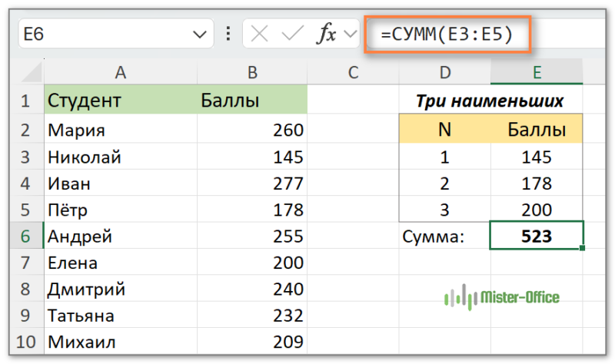Click inside the Name Box showing E6
The image size is (615, 364).
point(100,34)
